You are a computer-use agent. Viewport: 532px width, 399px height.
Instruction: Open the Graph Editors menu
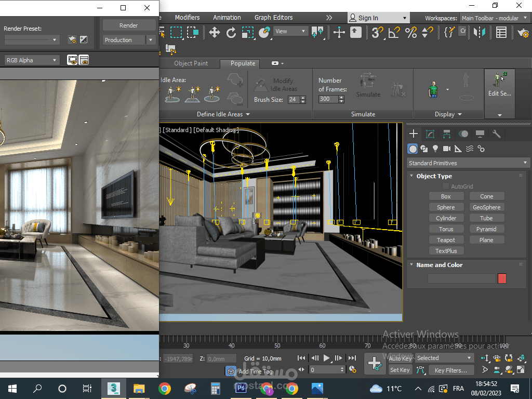[273, 18]
